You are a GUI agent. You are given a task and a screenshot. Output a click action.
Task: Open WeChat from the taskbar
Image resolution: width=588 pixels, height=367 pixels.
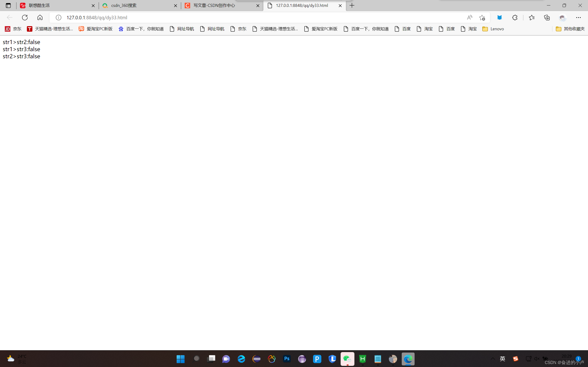[x=348, y=359]
